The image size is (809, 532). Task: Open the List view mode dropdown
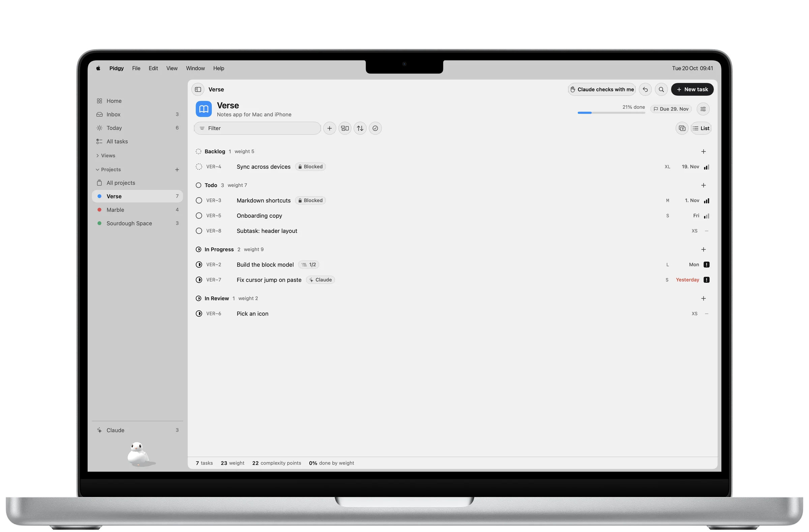[701, 128]
